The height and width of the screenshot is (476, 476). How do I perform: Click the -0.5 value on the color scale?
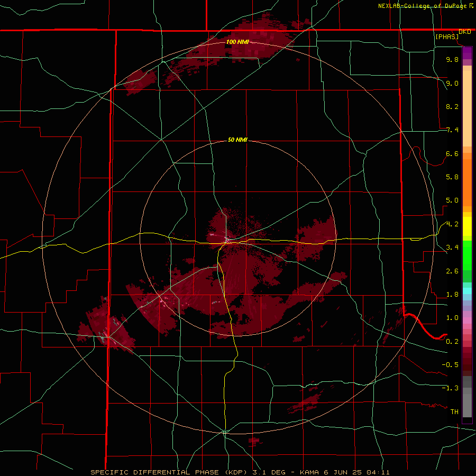[x=450, y=365]
